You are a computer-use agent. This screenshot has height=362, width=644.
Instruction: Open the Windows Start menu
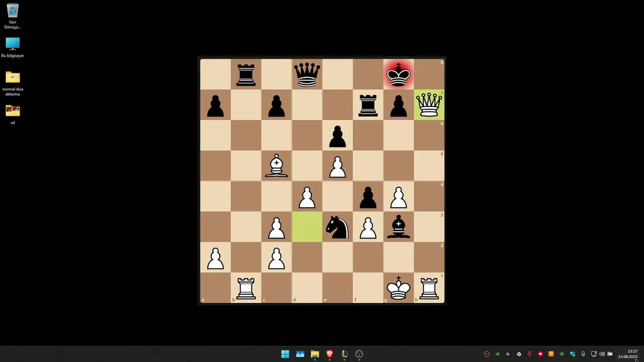coord(285,354)
